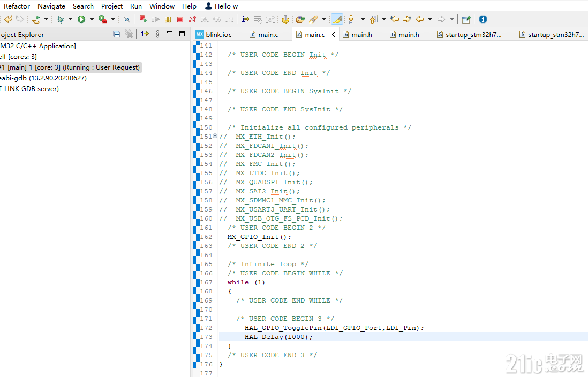
Task: Terminate the debug session with red stop square
Action: (180, 19)
